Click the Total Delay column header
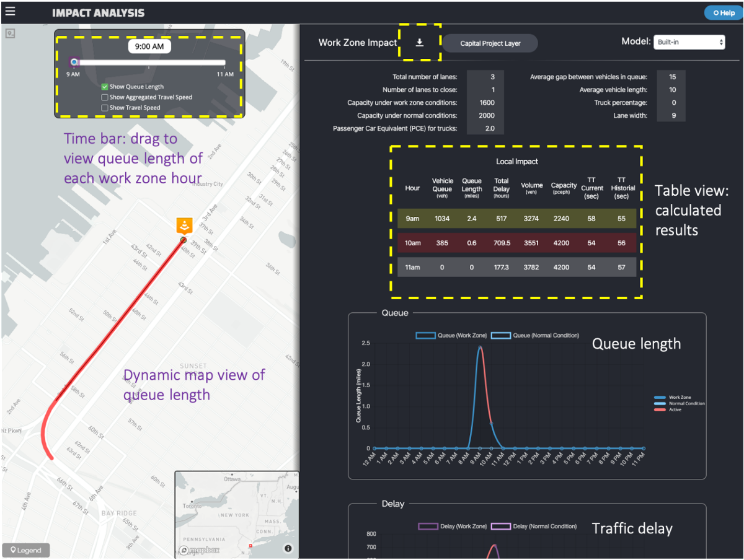This screenshot has width=744, height=560. pyautogui.click(x=501, y=188)
